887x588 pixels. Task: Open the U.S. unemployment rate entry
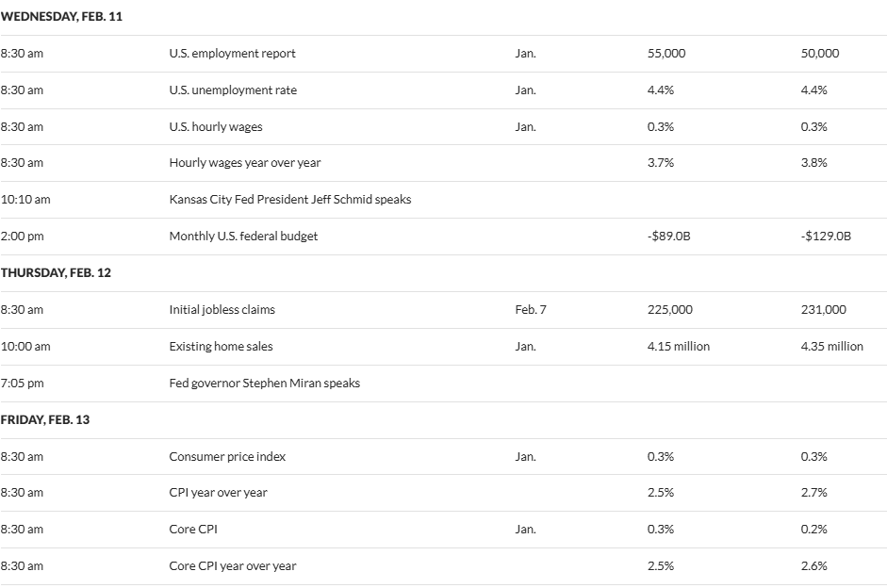point(233,90)
